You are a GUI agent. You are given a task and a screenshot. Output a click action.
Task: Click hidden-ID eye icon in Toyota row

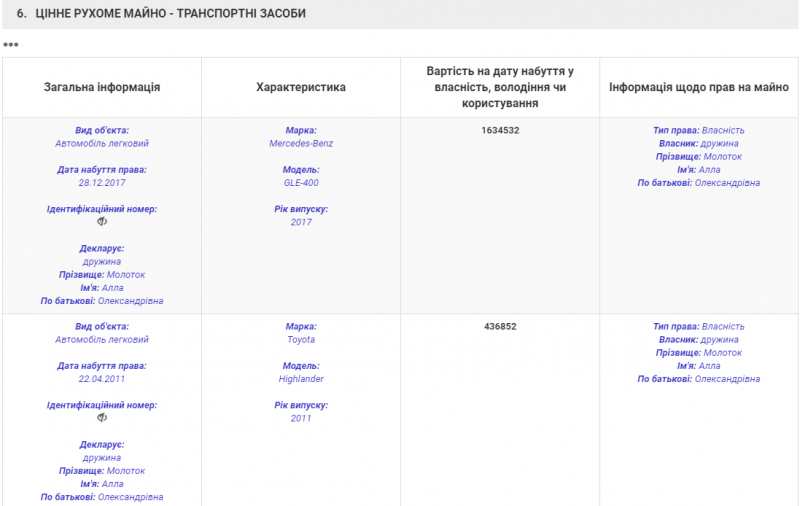tap(101, 418)
